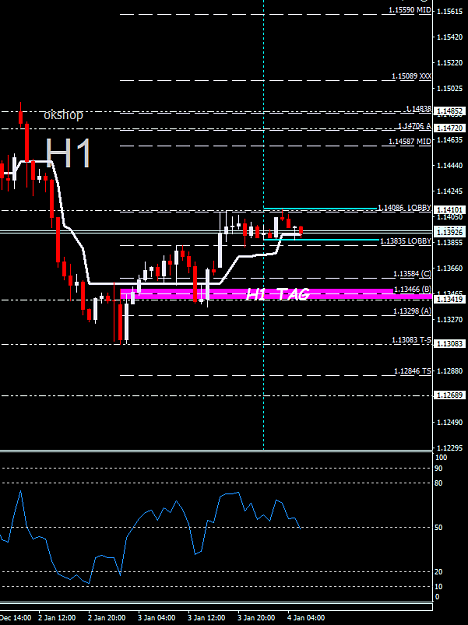The height and width of the screenshot is (625, 468).
Task: Select the upper cyan horizontal line near 1.14086
Action: point(320,208)
